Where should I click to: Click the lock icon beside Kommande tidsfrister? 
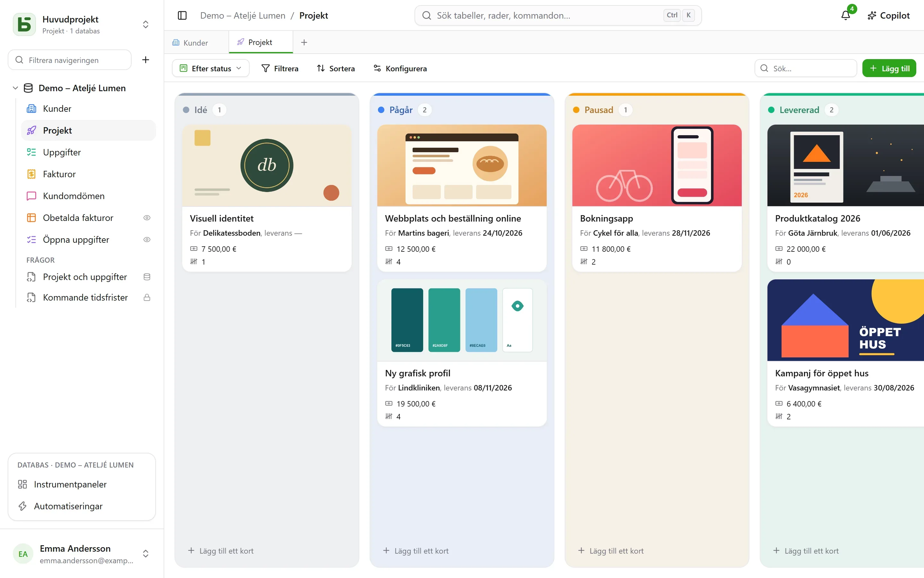147,297
